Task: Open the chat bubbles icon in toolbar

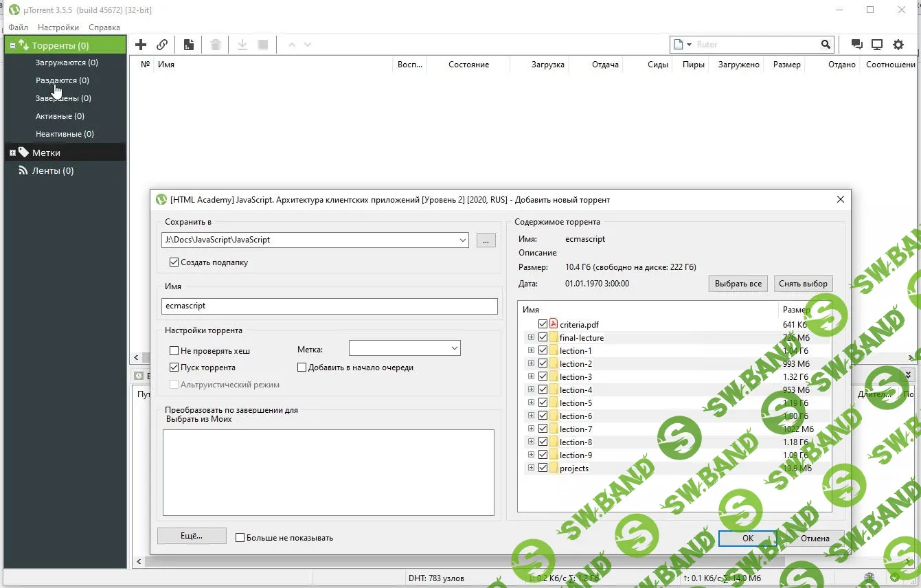Action: [x=856, y=45]
